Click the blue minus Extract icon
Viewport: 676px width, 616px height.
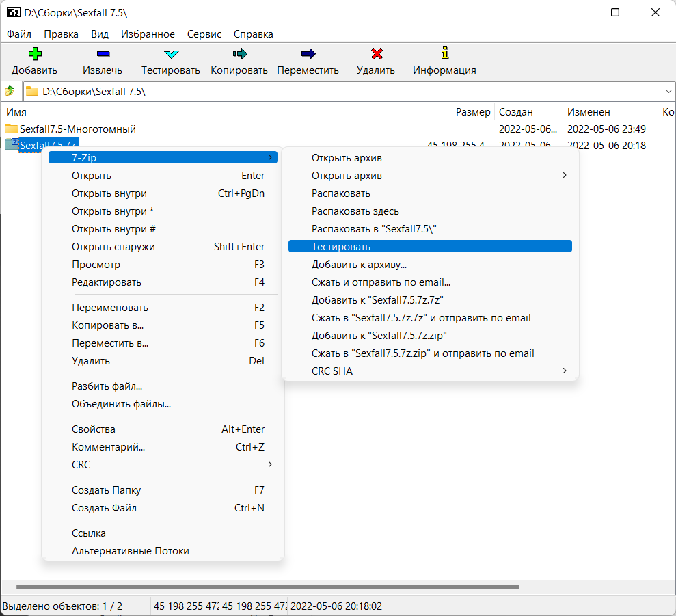(103, 54)
